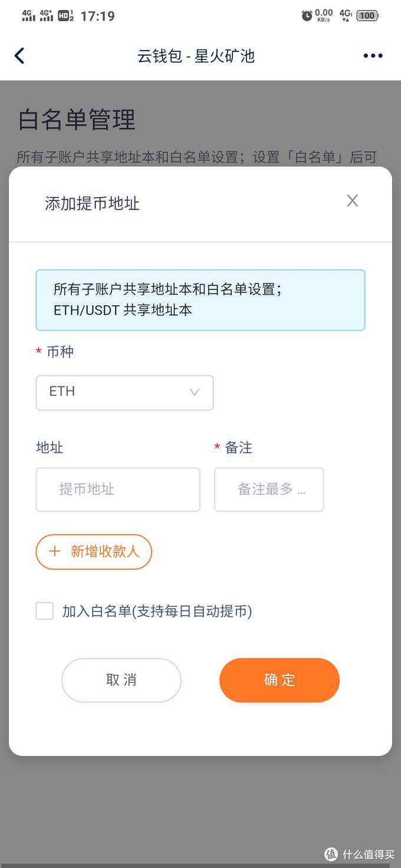Click 新增收款人 to add a recipient
The image size is (401, 868).
pyautogui.click(x=104, y=552)
